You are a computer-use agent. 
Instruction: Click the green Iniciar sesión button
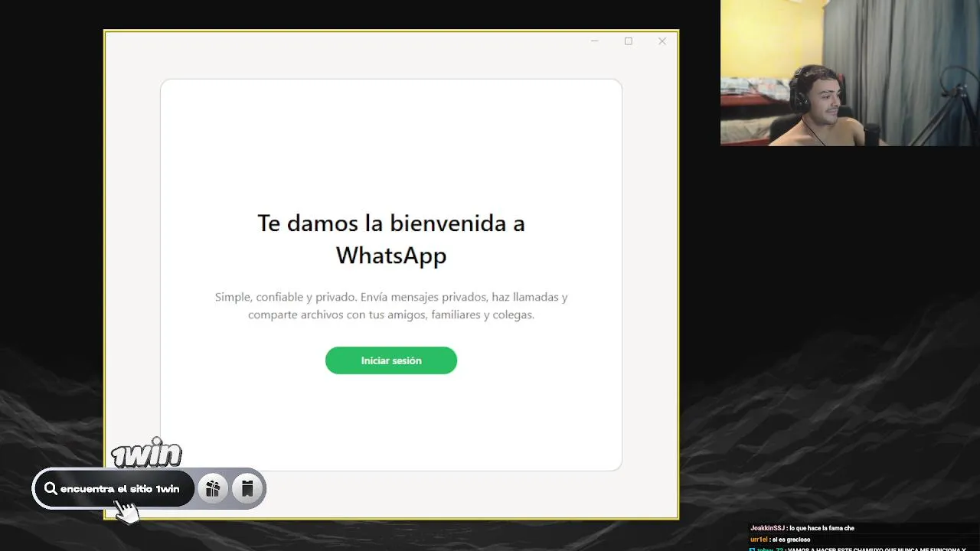(x=391, y=360)
